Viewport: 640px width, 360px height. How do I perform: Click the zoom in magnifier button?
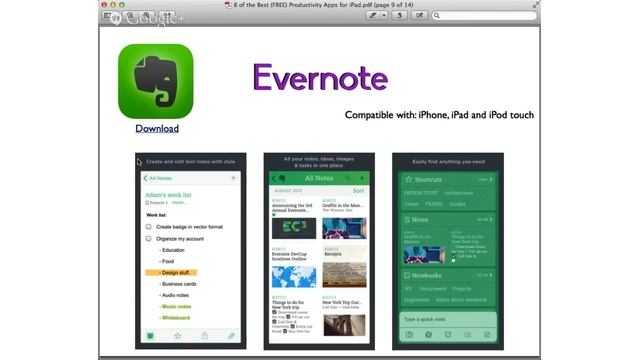tap(146, 16)
